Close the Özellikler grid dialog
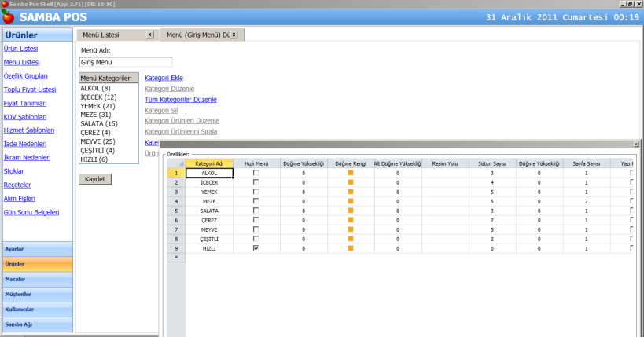This screenshot has height=337, width=644. point(636,145)
